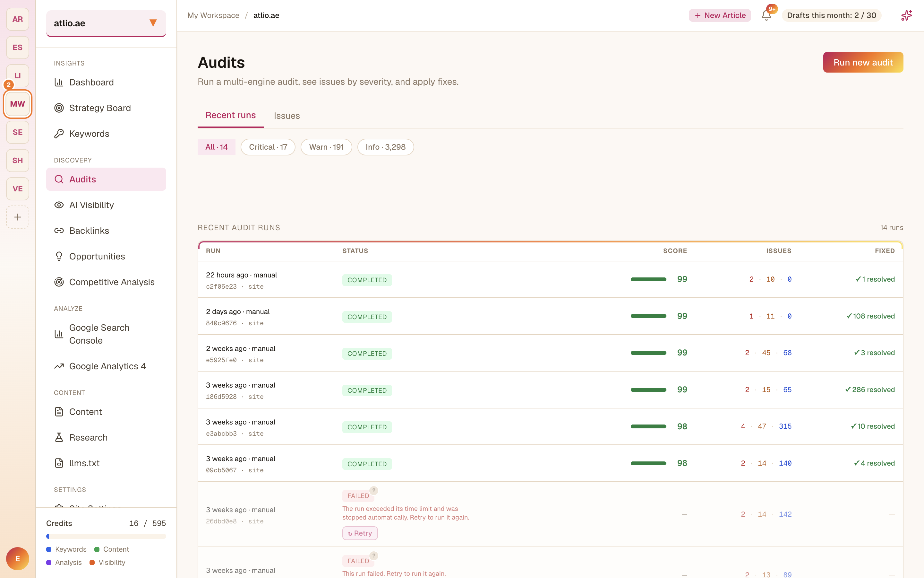Add a new workspace with plus icon
The width and height of the screenshot is (924, 578).
point(18,217)
